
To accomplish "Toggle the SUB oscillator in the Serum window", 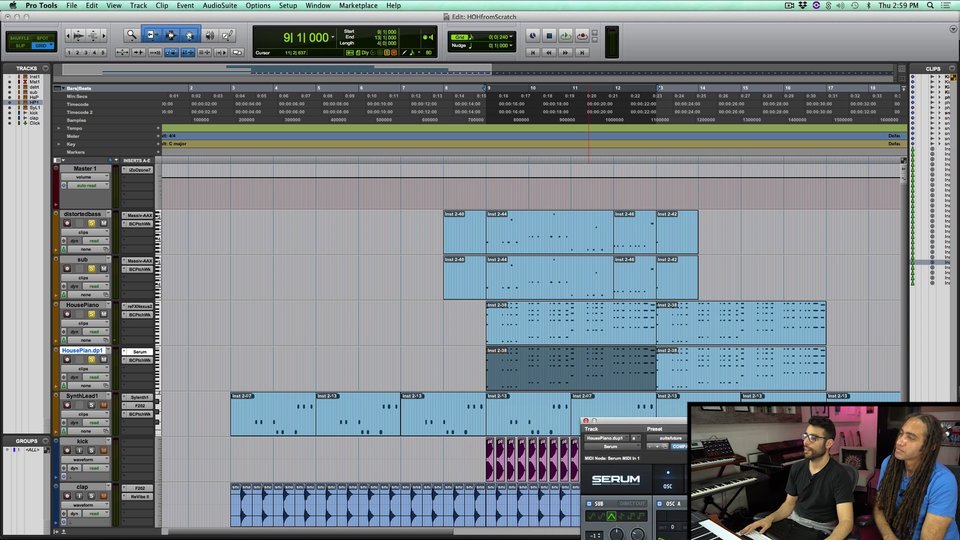I will (x=589, y=504).
